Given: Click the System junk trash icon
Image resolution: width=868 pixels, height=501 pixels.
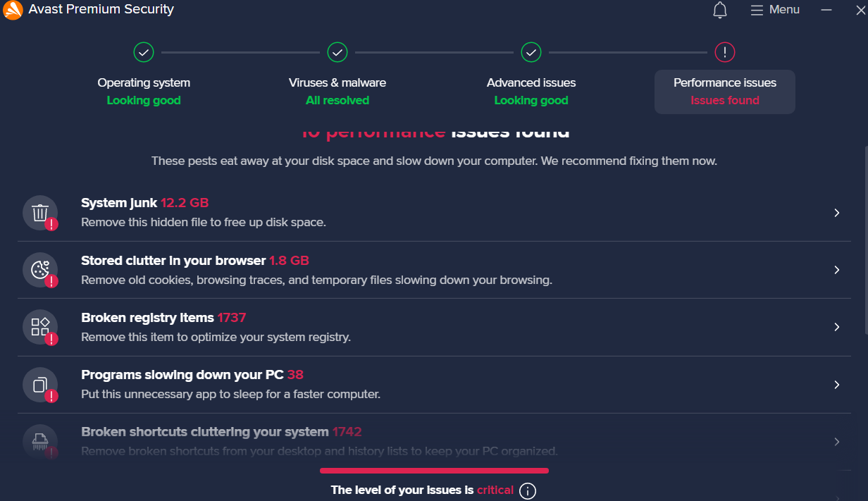Looking at the screenshot, I should (40, 213).
